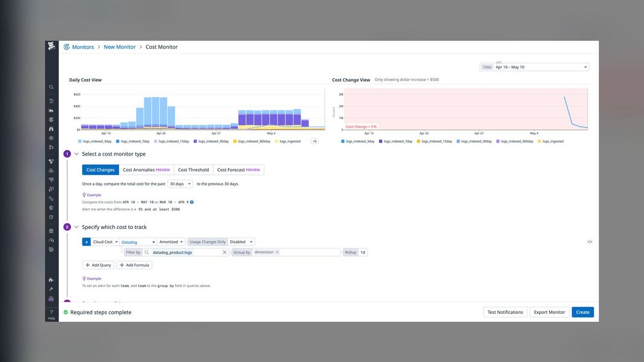Collapse 'Select a cost monitor type' section

point(77,154)
